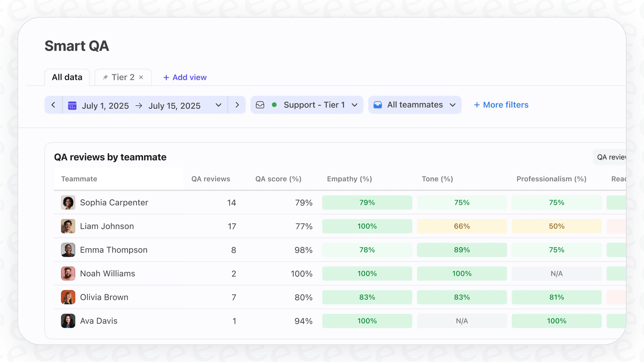The image size is (644, 362).
Task: Click the blue teammates inbox icon
Action: pyautogui.click(x=378, y=105)
